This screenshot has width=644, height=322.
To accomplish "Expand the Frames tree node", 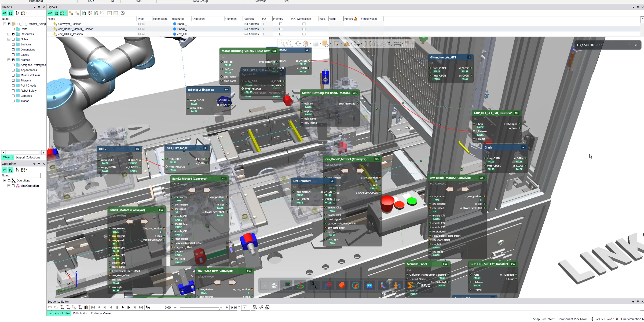I will coord(9,60).
